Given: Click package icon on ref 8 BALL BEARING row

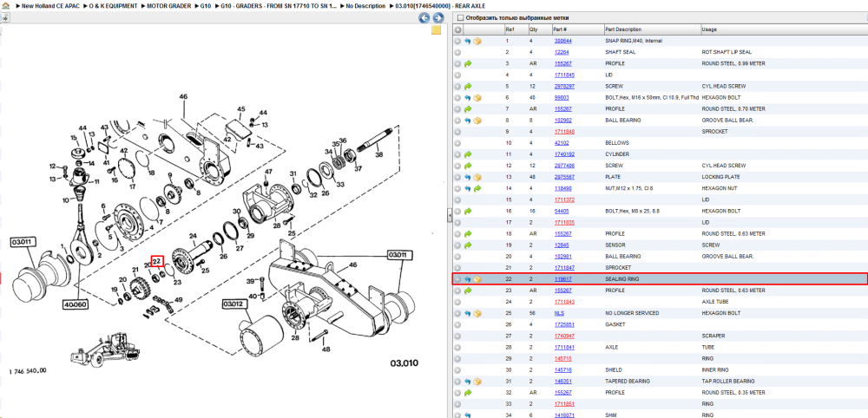Looking at the screenshot, I should pos(477,120).
